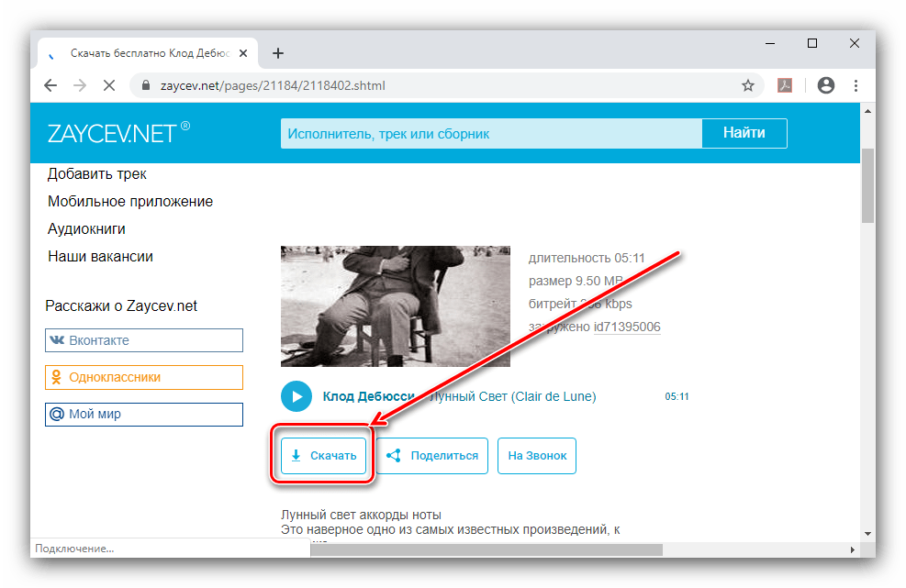Close the Скачать бесплатно Клод Дебюсси tab

(243, 53)
